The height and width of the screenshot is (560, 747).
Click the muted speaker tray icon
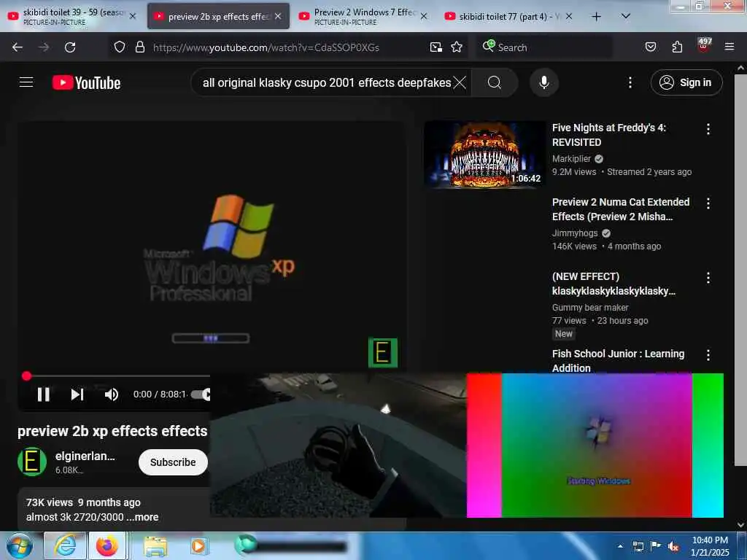tap(673, 546)
